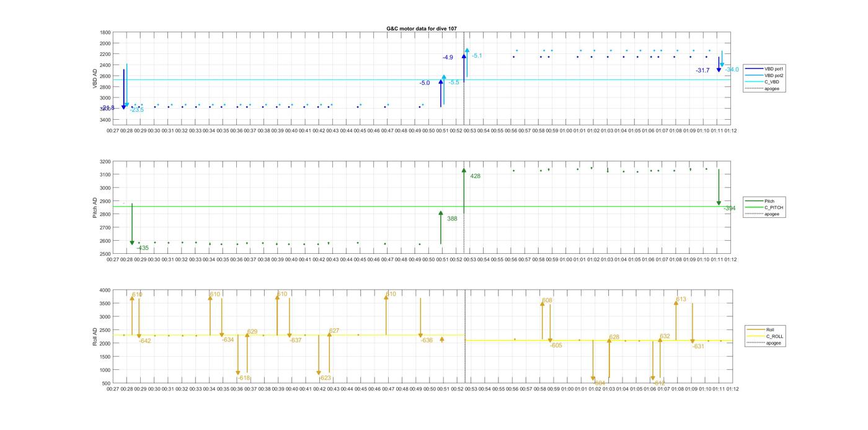Click the '388' pitch data label
Screen dimensions: 868x430
(x=452, y=219)
